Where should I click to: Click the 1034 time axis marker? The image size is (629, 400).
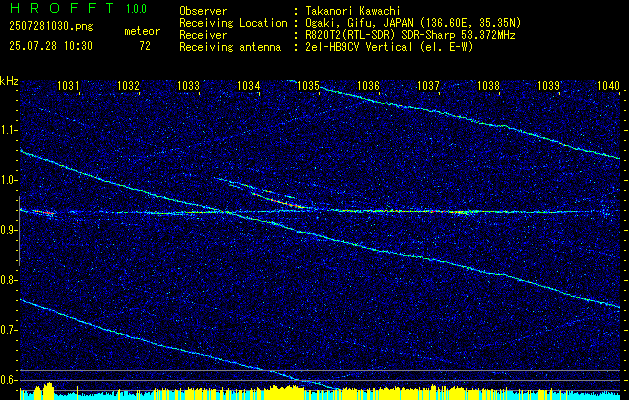[248, 85]
